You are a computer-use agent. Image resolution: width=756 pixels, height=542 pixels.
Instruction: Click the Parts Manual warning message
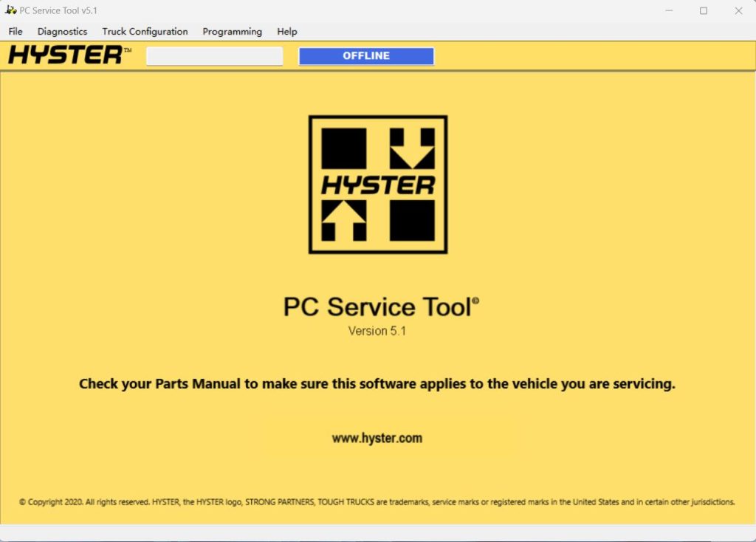click(x=377, y=383)
